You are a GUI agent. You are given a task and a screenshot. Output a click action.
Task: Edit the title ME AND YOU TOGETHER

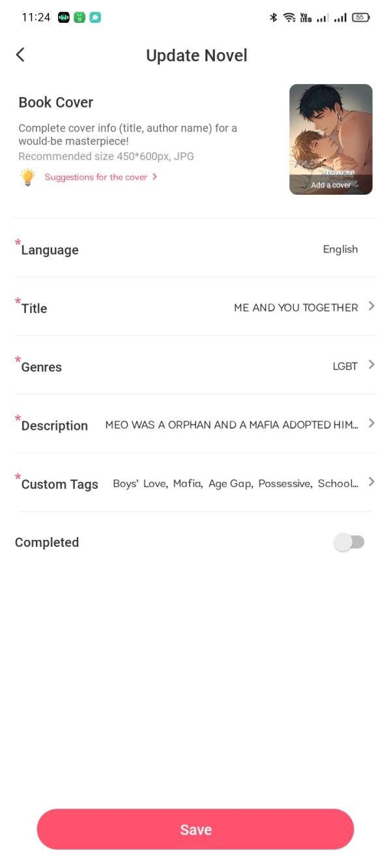(x=296, y=307)
